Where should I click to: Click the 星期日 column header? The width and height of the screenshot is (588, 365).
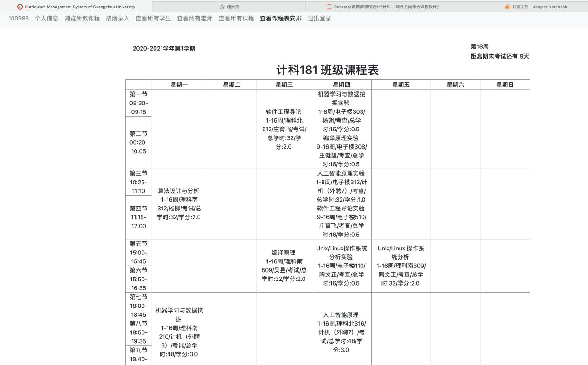(x=505, y=85)
